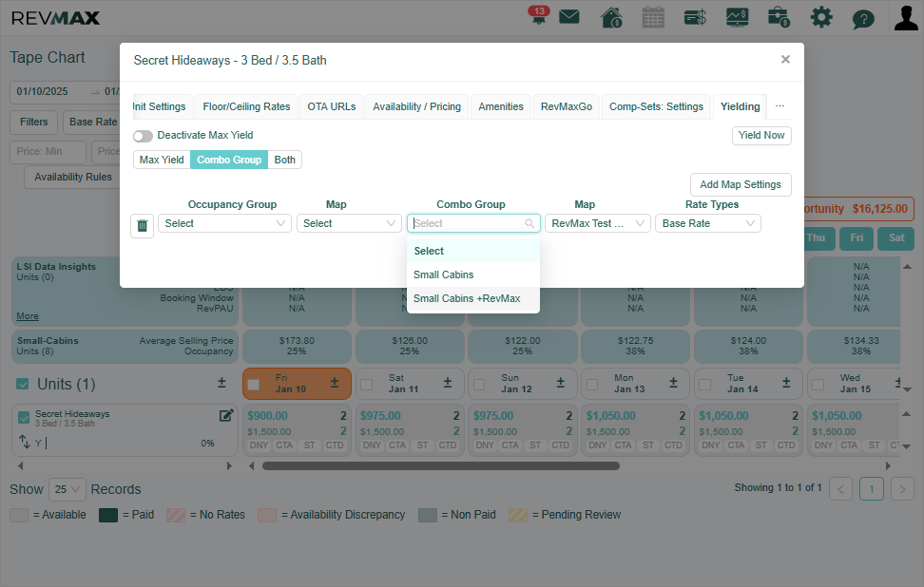Image resolution: width=924 pixels, height=587 pixels.
Task: Open the settings gear icon
Action: tap(821, 17)
